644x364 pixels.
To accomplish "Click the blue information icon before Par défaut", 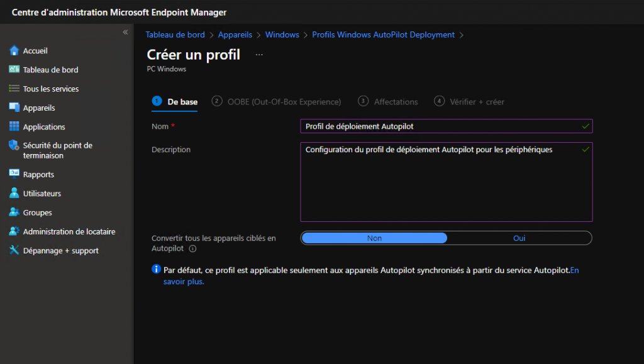I will point(156,269).
